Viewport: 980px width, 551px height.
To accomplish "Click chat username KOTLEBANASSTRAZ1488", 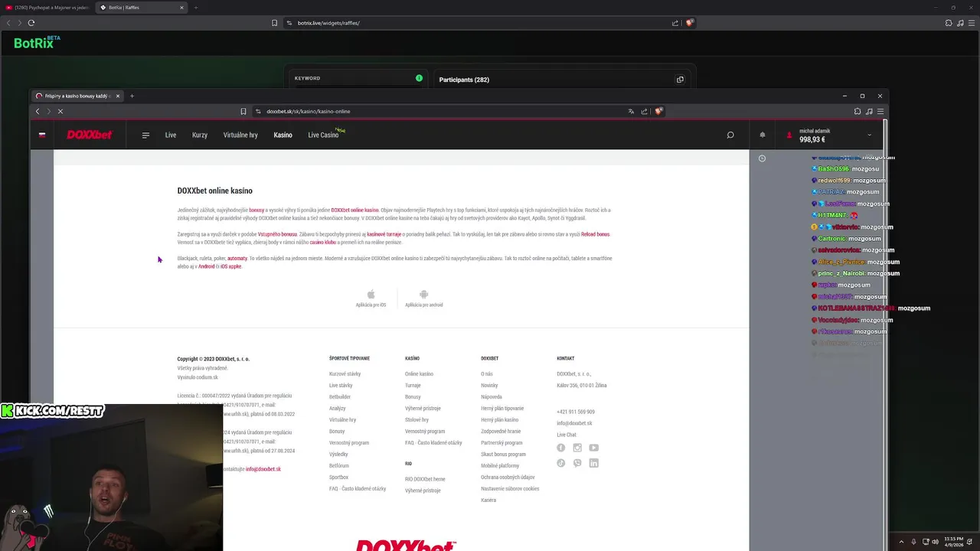I will point(856,308).
